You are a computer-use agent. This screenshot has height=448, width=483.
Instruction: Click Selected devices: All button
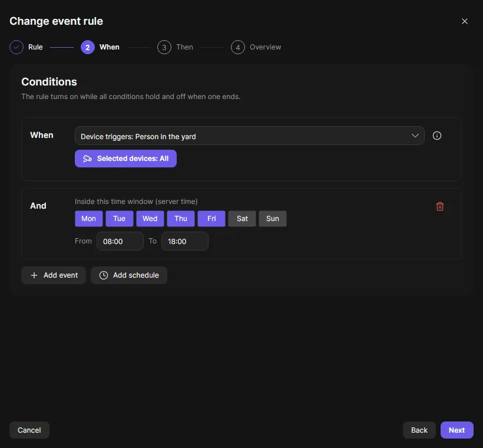pyautogui.click(x=125, y=159)
